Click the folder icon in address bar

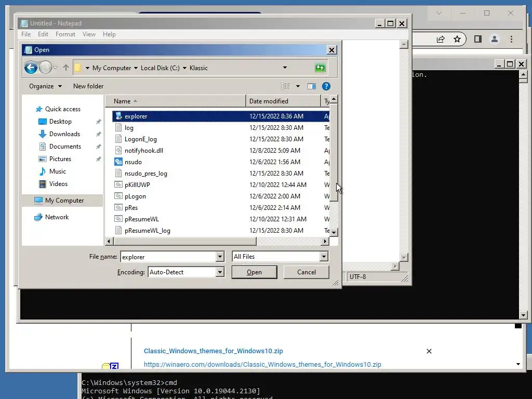77,68
